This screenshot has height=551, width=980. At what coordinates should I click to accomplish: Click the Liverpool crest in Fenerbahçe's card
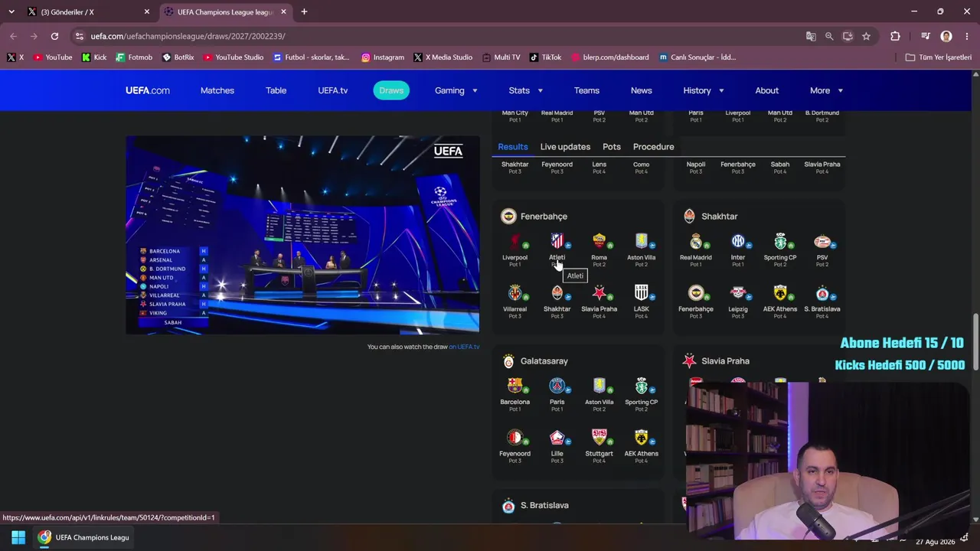pos(514,242)
